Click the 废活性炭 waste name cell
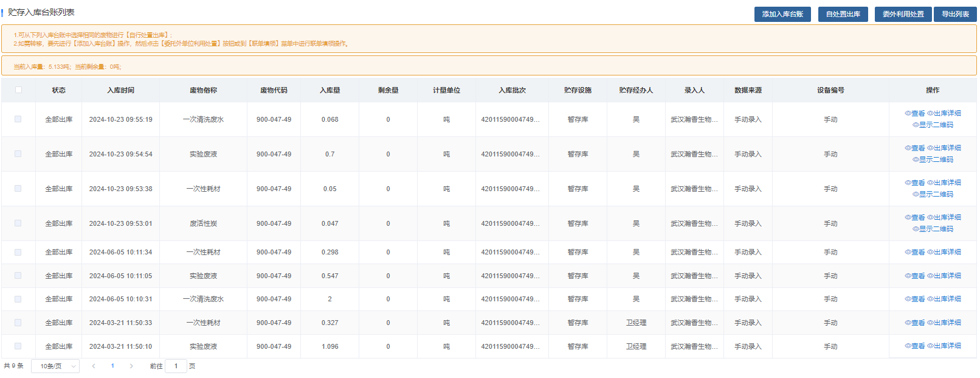980x378 pixels. pyautogui.click(x=203, y=223)
